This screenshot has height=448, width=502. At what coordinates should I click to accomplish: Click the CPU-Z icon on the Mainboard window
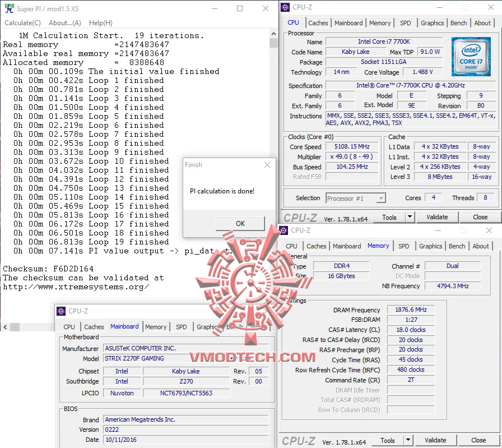click(x=60, y=311)
